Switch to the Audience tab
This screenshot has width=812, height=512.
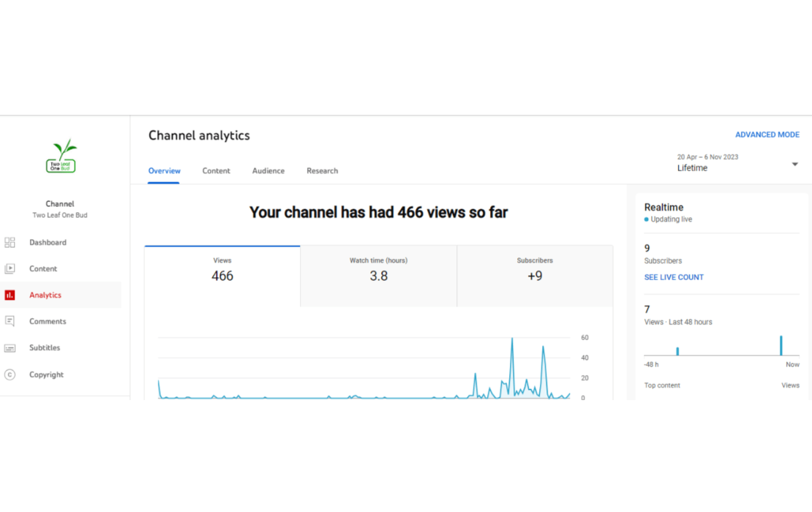(268, 171)
